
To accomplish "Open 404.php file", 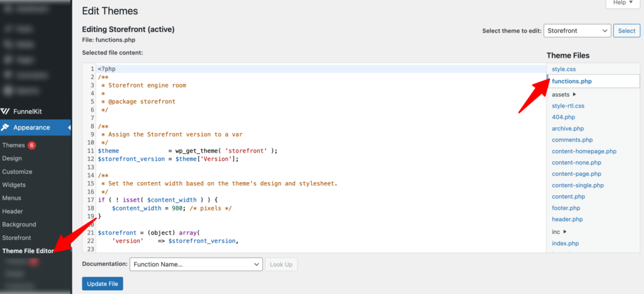I will 563,117.
